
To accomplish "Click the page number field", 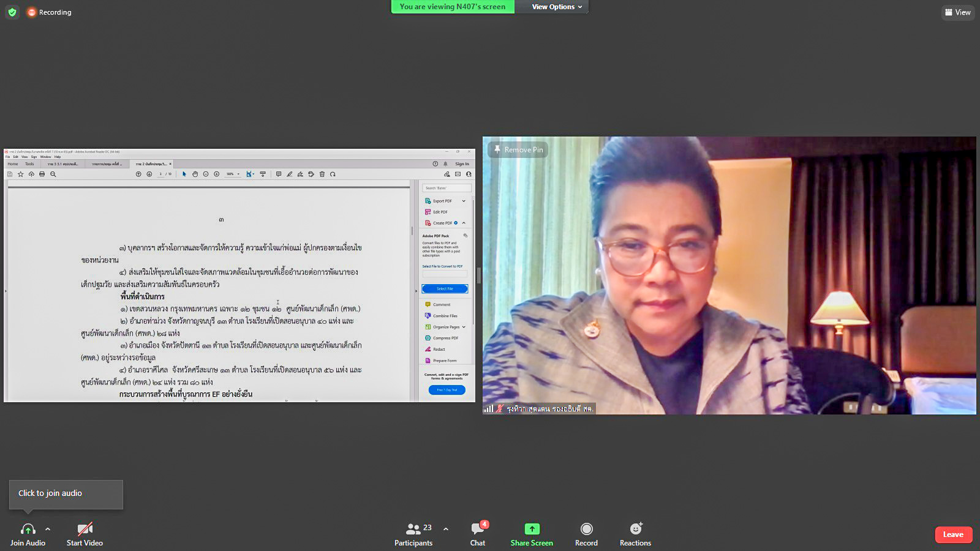I will [x=160, y=174].
